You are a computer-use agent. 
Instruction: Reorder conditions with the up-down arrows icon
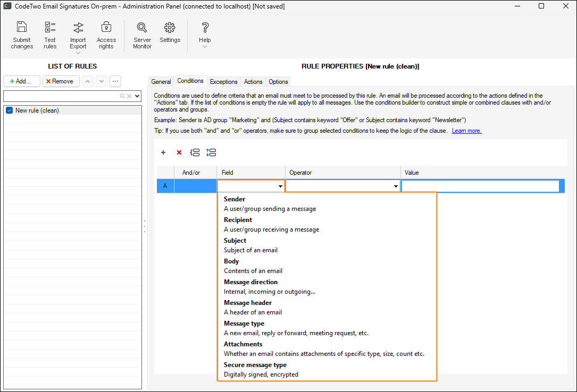tap(211, 152)
